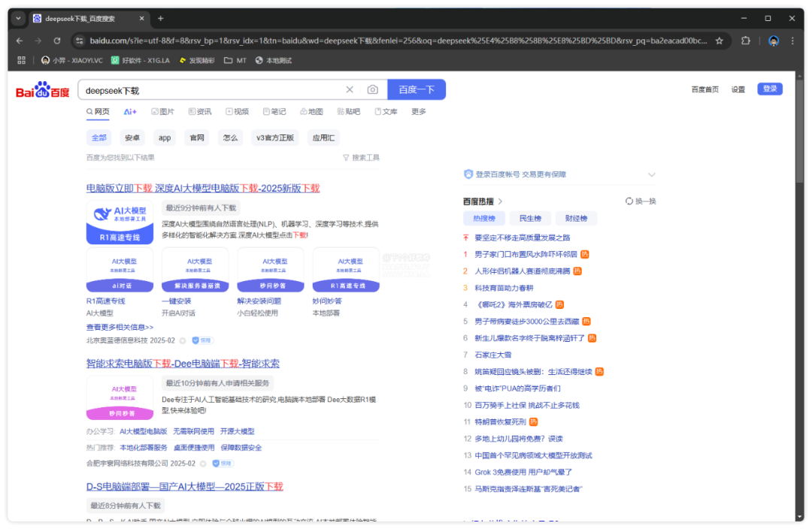Image resolution: width=812 pixels, height=529 pixels.
Task: Open the 智能求索电脑版下载 result link
Action: pos(183,364)
